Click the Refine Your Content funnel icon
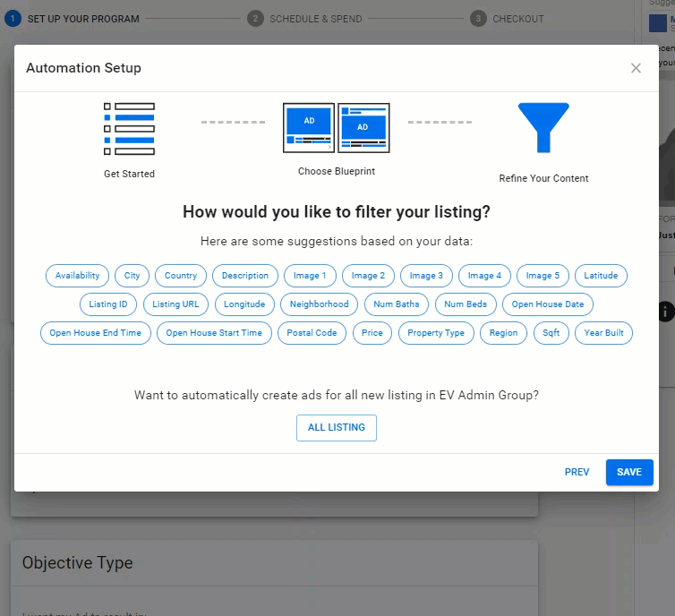The image size is (675, 616). 543,128
